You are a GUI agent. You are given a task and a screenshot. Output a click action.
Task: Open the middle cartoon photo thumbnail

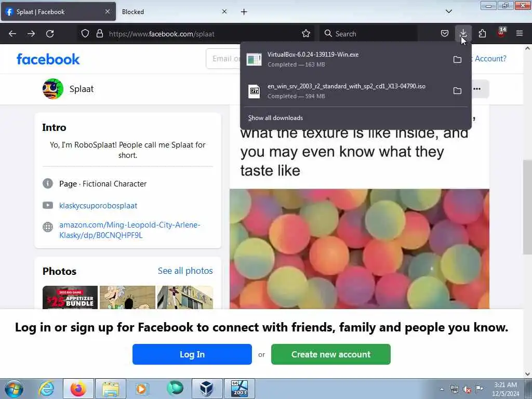pyautogui.click(x=128, y=298)
